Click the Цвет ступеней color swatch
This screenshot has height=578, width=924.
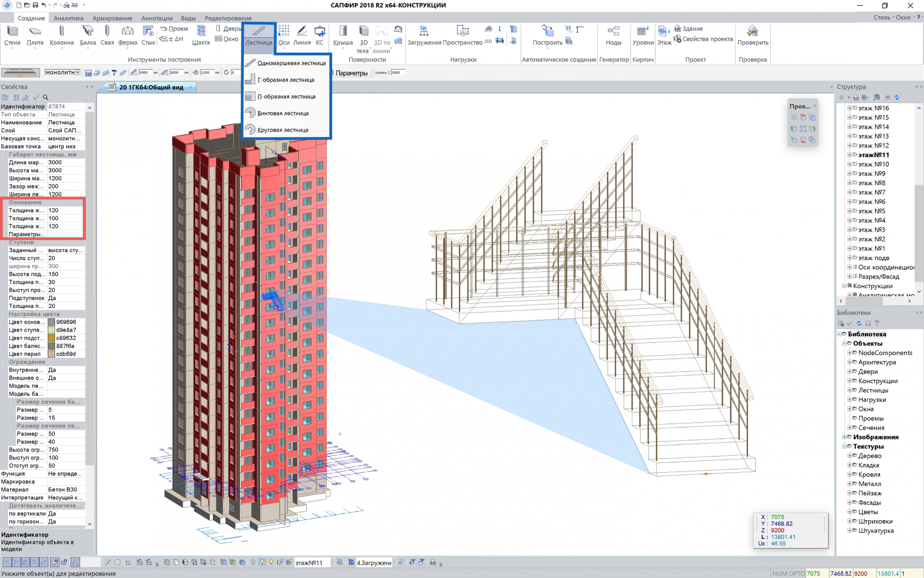[x=51, y=330]
